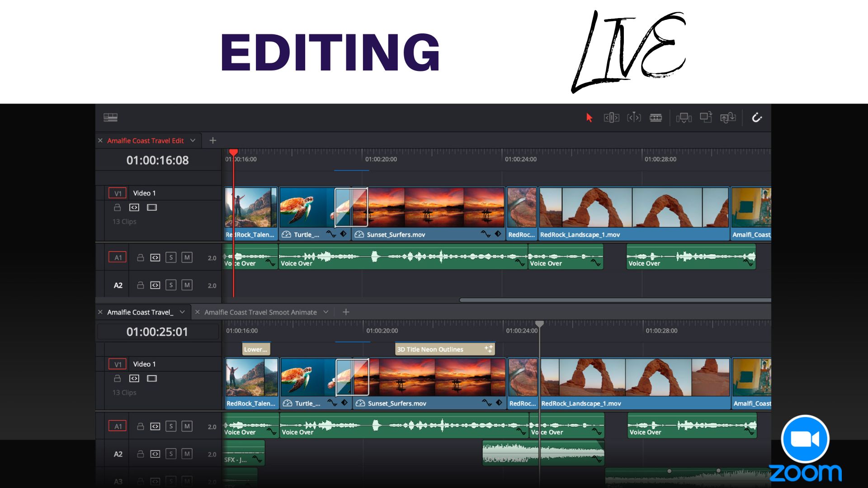Screen dimensions: 868x488
Task: Lock the upper Video 1 track
Action: [x=117, y=207]
